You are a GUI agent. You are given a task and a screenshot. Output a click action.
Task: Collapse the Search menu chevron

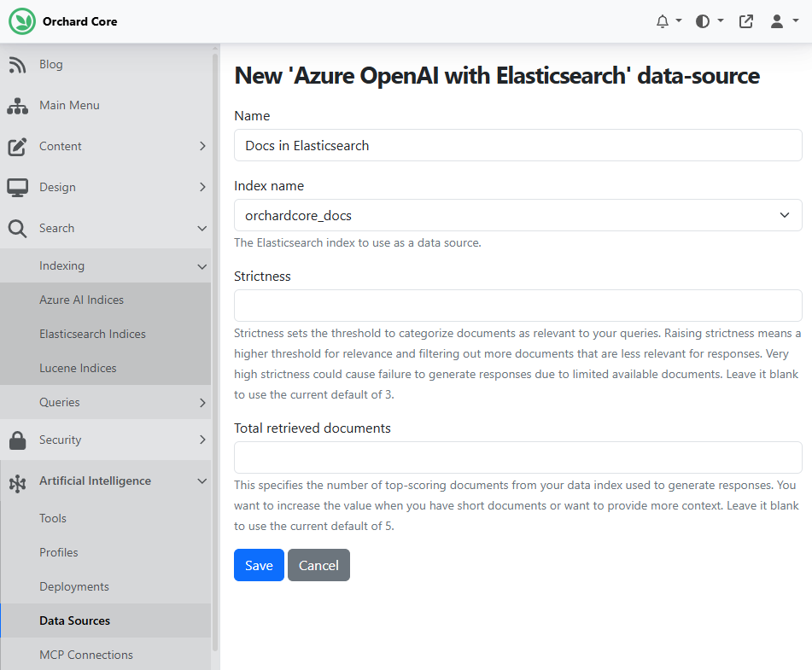[x=202, y=229]
